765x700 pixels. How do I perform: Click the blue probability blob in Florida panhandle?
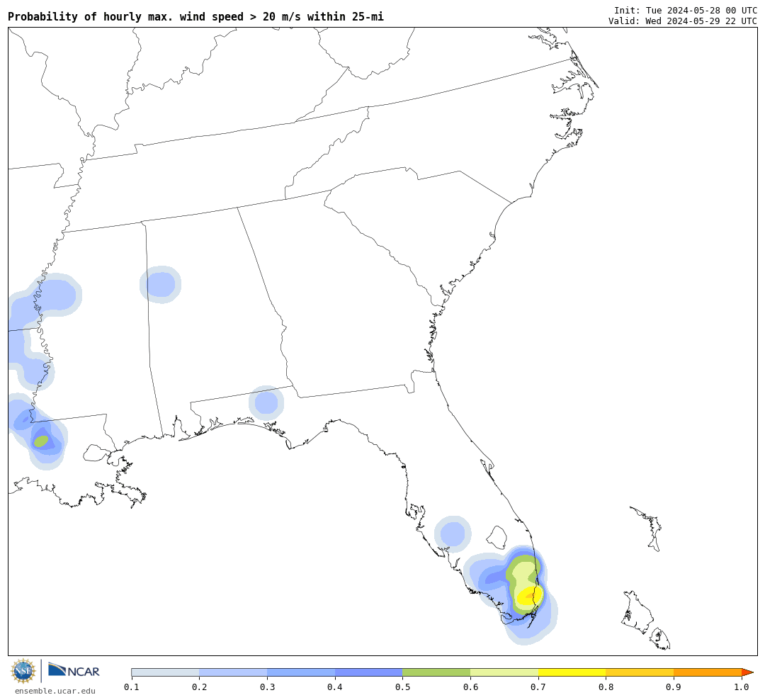[x=266, y=402]
